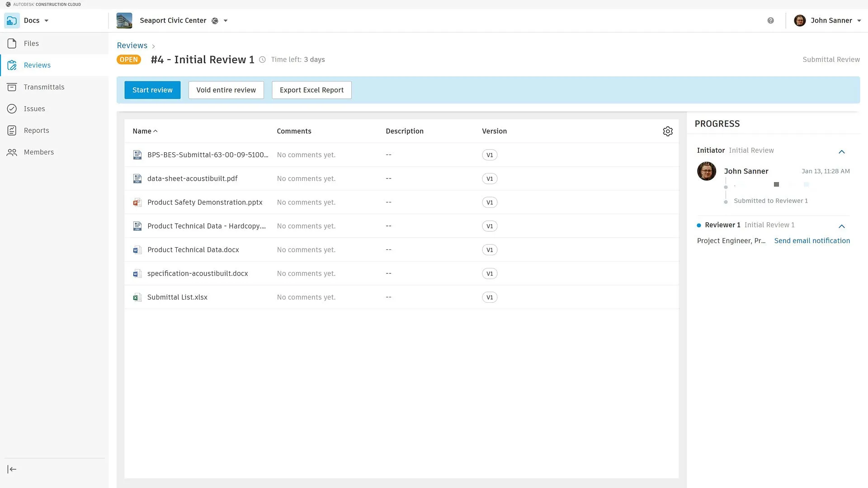Click the Issues checkmark icon
Image resolution: width=868 pixels, height=488 pixels.
[x=12, y=109]
